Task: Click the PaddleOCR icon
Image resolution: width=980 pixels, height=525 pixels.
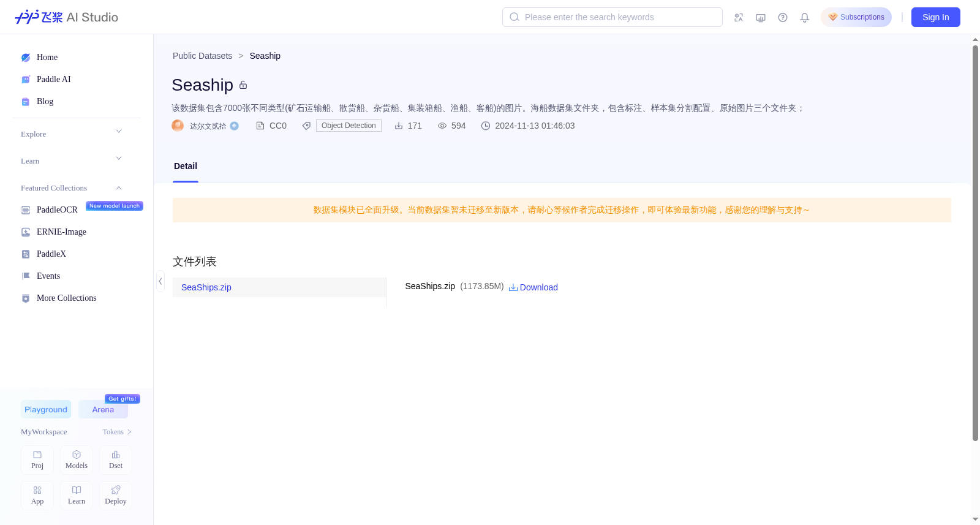Action: pyautogui.click(x=26, y=210)
